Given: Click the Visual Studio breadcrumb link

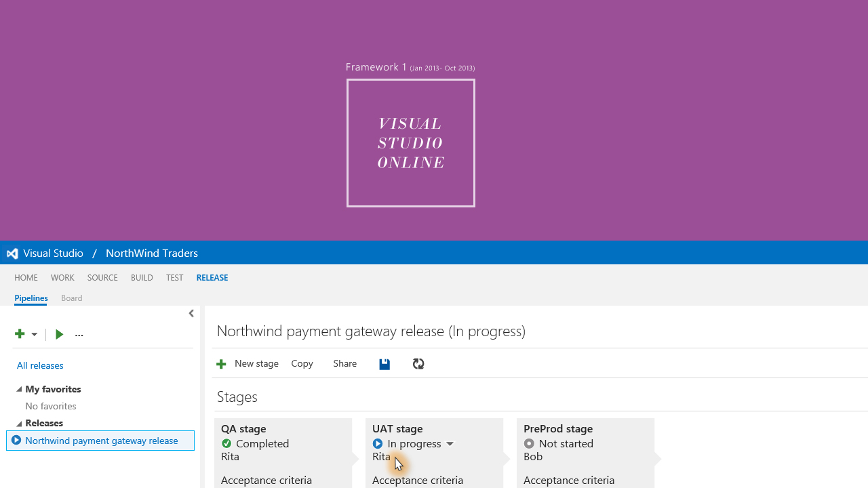Looking at the screenshot, I should pos(53,253).
